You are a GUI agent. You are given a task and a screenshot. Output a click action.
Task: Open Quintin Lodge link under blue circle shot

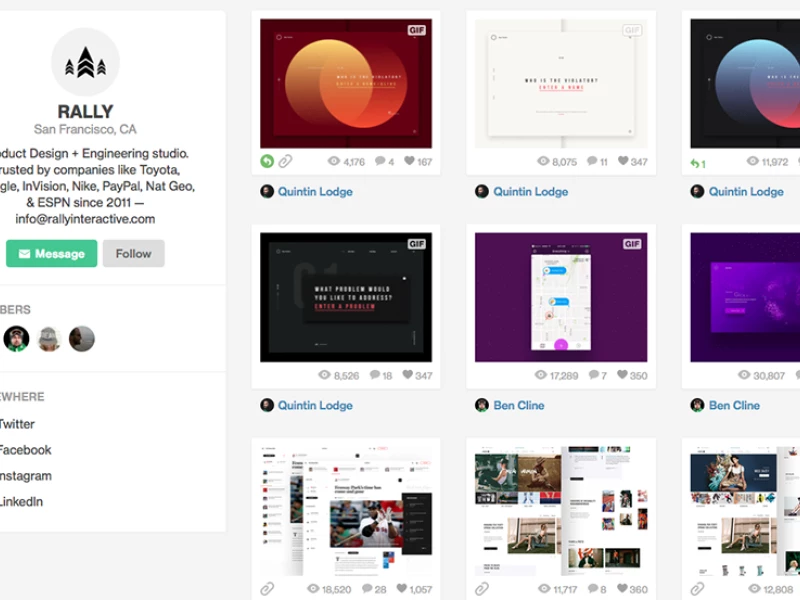746,192
